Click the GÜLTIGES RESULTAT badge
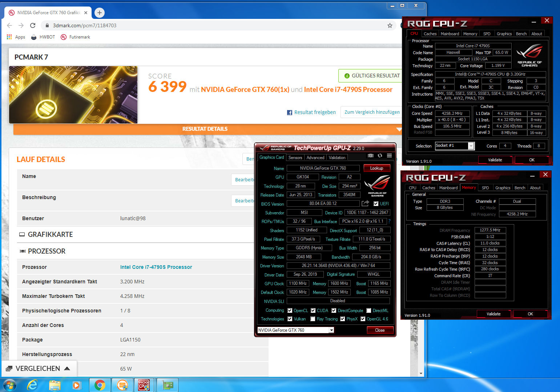This screenshot has width=560, height=392. coord(371,76)
